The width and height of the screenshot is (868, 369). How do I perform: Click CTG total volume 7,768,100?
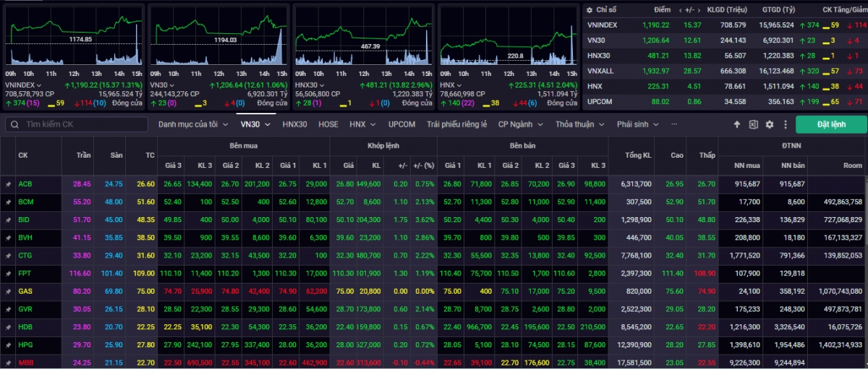637,255
